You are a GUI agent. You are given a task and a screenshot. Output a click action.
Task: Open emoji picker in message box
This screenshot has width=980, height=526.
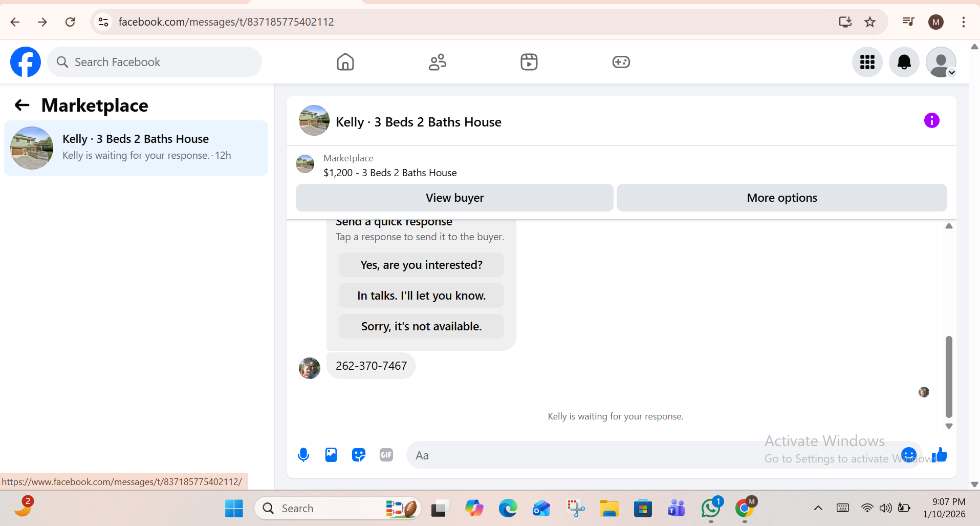click(x=909, y=455)
